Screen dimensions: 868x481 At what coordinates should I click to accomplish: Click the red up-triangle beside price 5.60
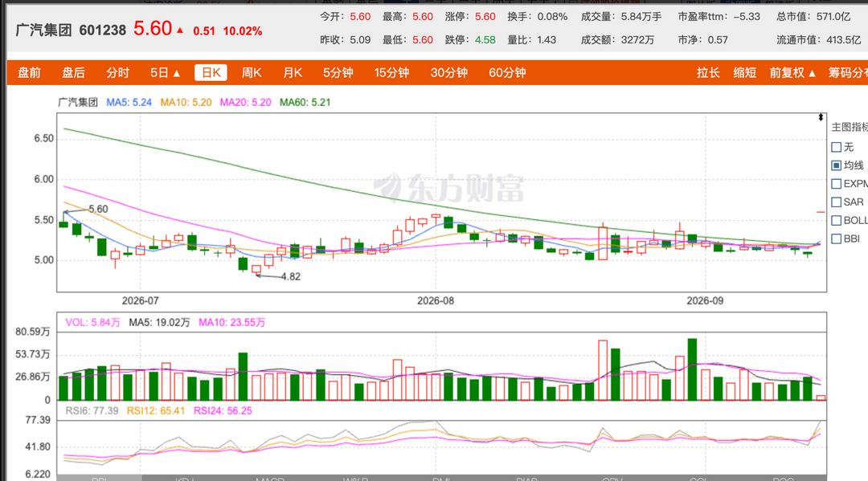(x=180, y=30)
